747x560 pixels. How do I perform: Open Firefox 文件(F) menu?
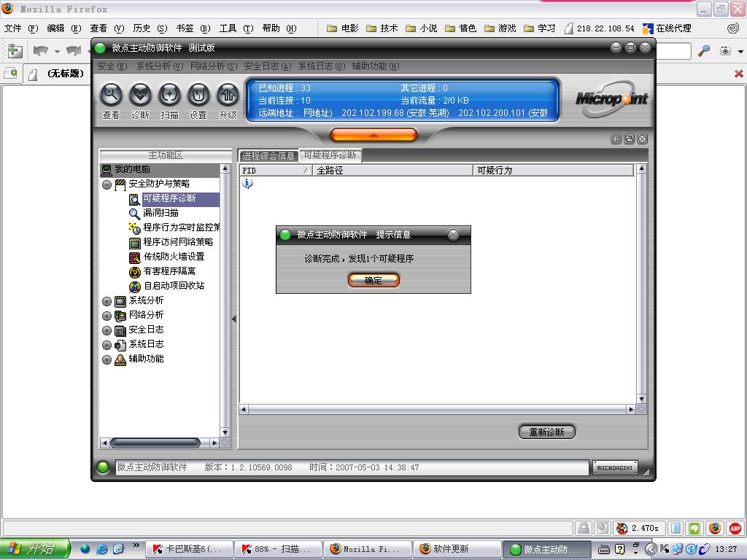pyautogui.click(x=21, y=28)
